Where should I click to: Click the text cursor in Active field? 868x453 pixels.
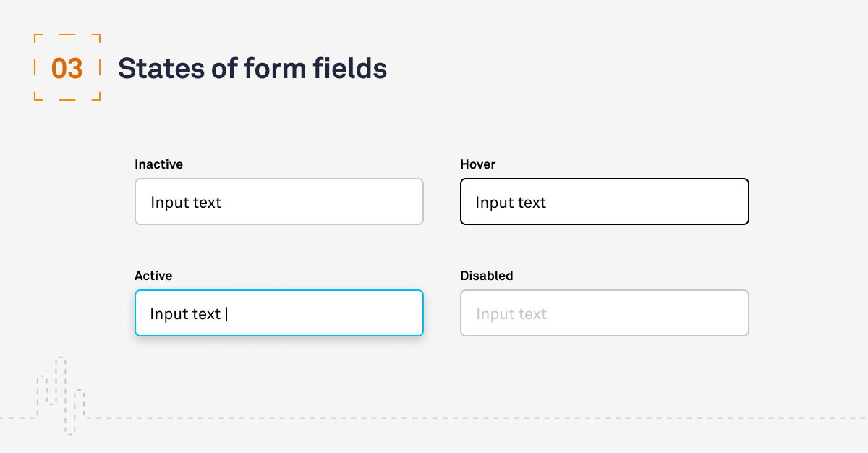click(x=226, y=314)
